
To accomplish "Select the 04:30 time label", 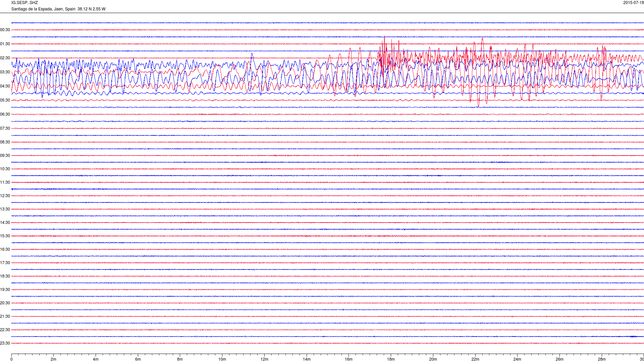I will pyautogui.click(x=5, y=86).
